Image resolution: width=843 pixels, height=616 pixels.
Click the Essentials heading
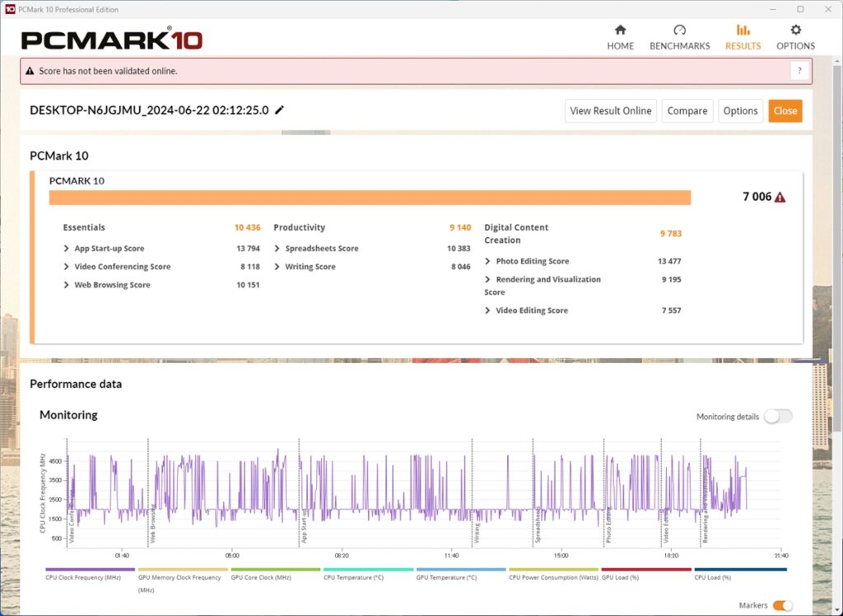[84, 227]
